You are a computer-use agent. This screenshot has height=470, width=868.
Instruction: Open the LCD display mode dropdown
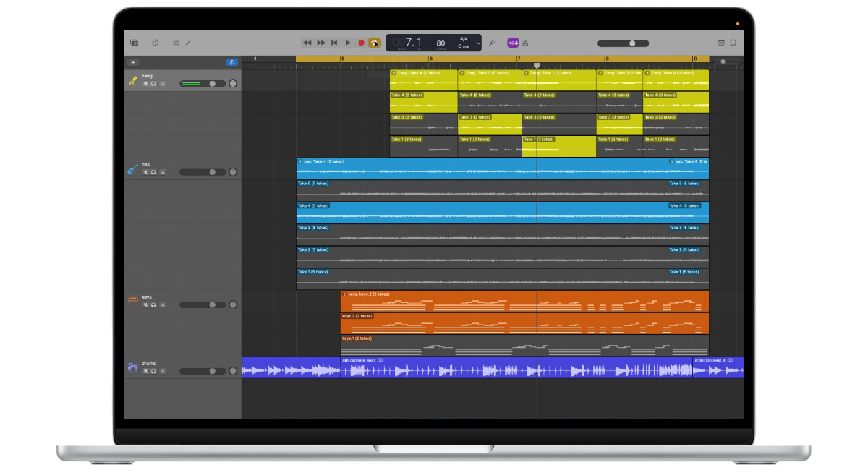[478, 43]
